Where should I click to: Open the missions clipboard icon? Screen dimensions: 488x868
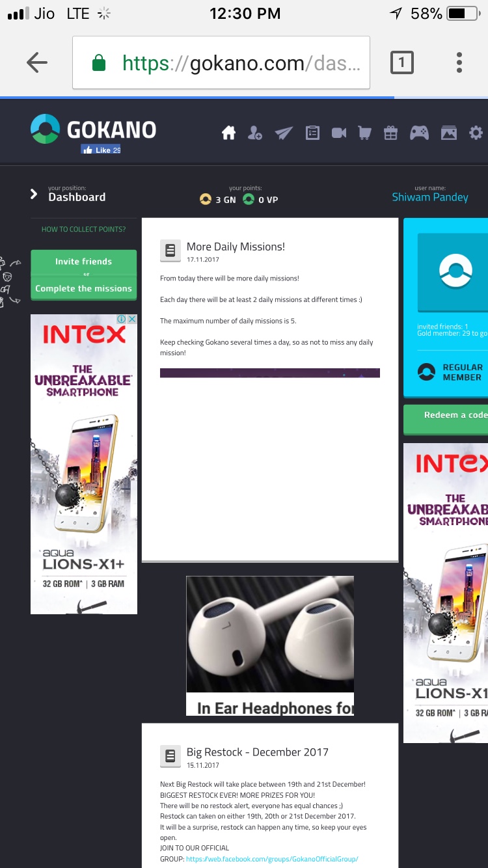(312, 133)
